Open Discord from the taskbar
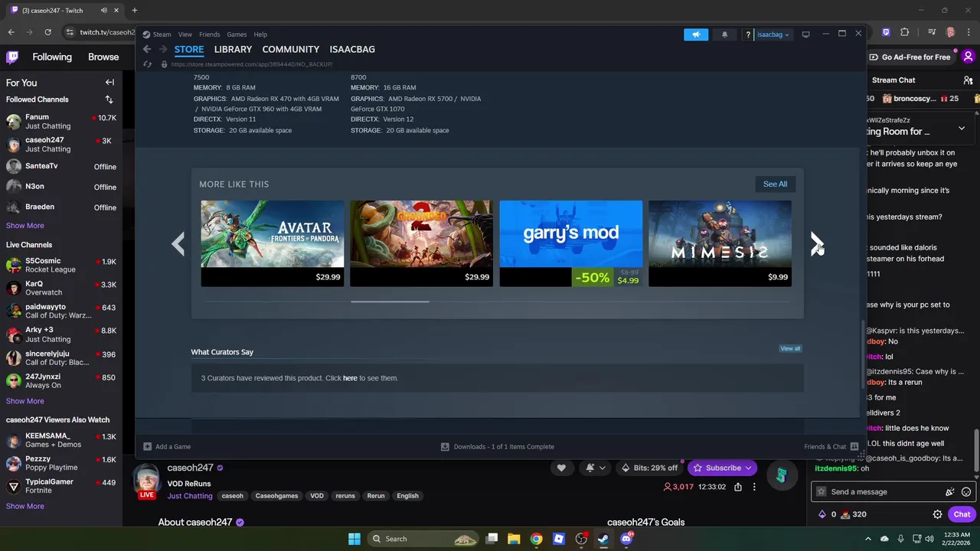Image resolution: width=980 pixels, height=551 pixels. [x=626, y=539]
